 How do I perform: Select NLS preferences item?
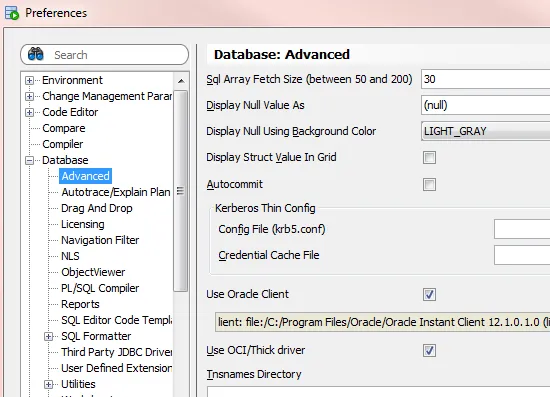point(70,256)
